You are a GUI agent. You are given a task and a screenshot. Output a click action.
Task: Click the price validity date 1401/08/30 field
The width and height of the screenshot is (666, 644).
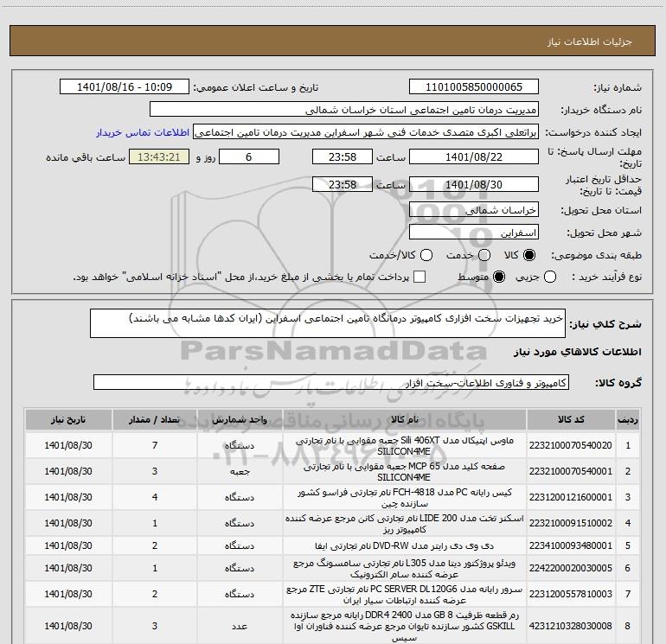coord(474,184)
